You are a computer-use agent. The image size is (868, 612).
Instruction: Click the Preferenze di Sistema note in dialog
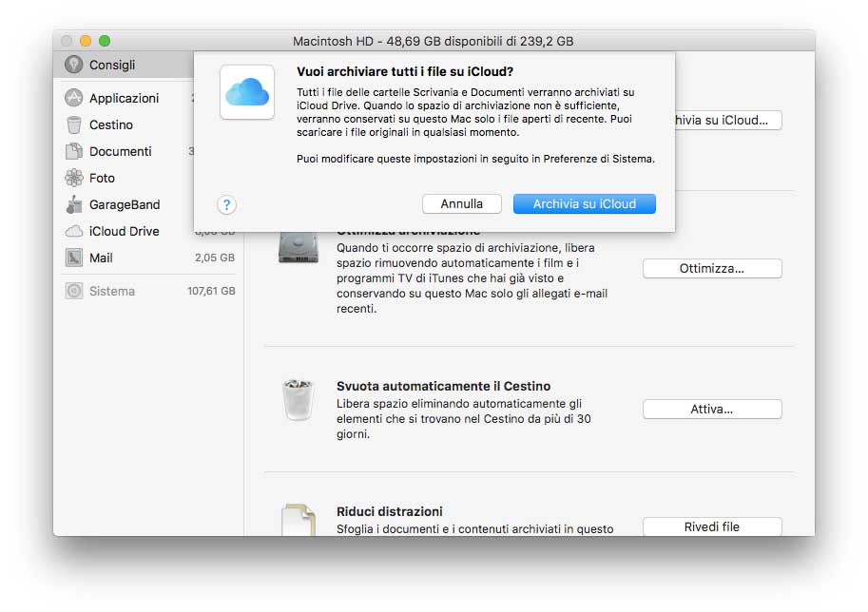475,159
